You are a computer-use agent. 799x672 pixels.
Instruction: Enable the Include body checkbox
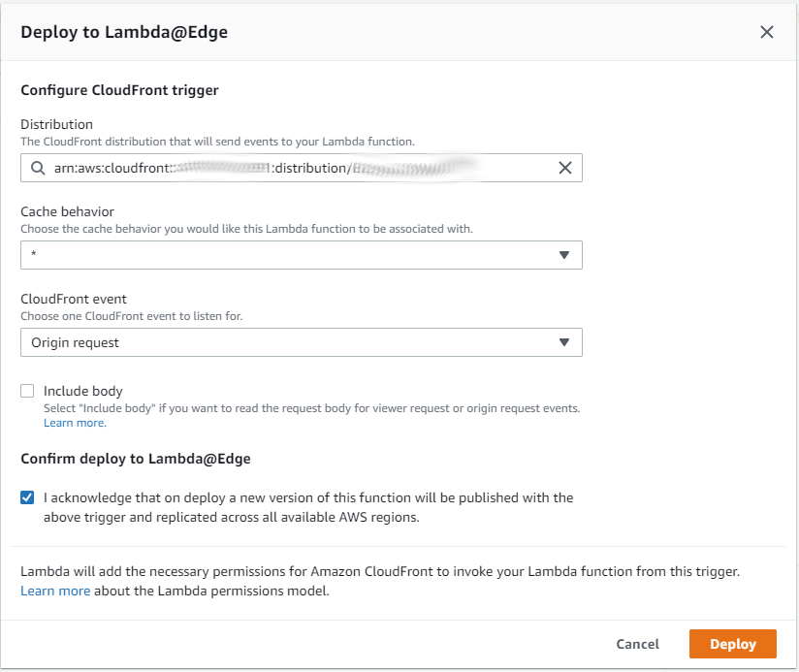pyautogui.click(x=27, y=391)
